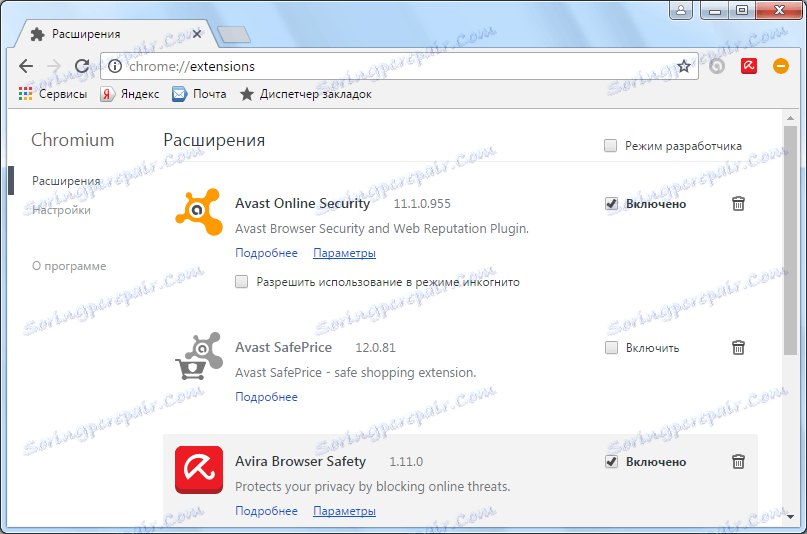Viewport: 807px width, 534px height.
Task: Open Подробнее for Avast Online Security
Action: click(x=266, y=253)
